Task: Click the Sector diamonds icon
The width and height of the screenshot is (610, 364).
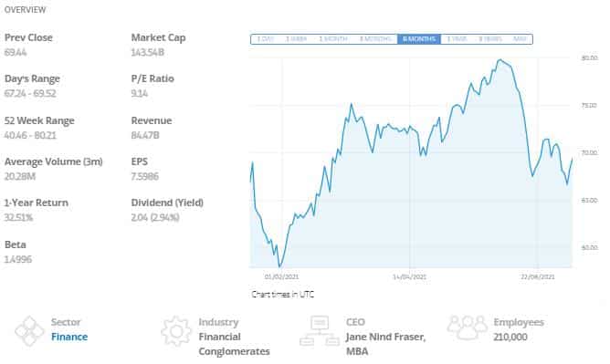Action: (29, 331)
